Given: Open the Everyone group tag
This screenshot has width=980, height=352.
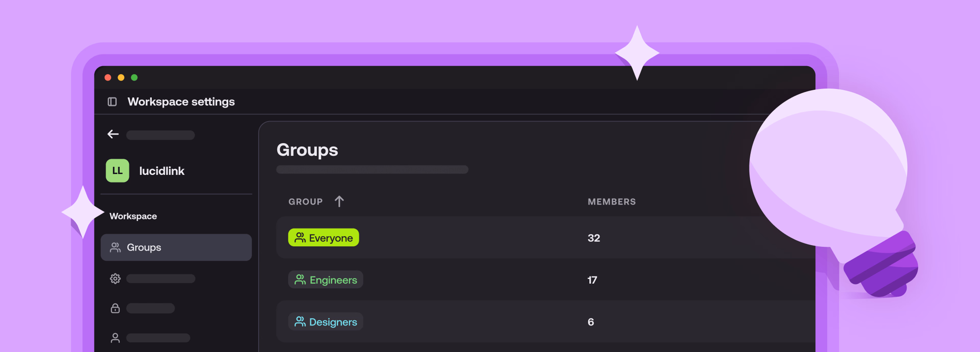Looking at the screenshot, I should pyautogui.click(x=323, y=238).
